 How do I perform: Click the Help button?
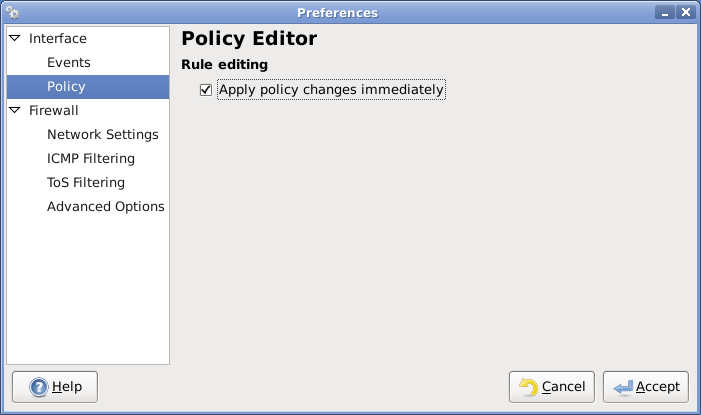click(x=55, y=387)
